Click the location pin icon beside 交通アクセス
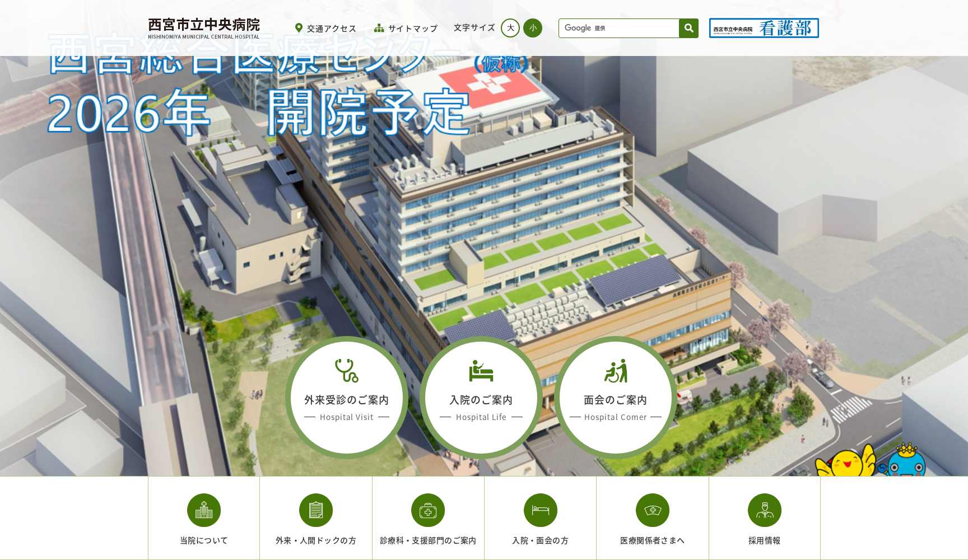 [299, 27]
